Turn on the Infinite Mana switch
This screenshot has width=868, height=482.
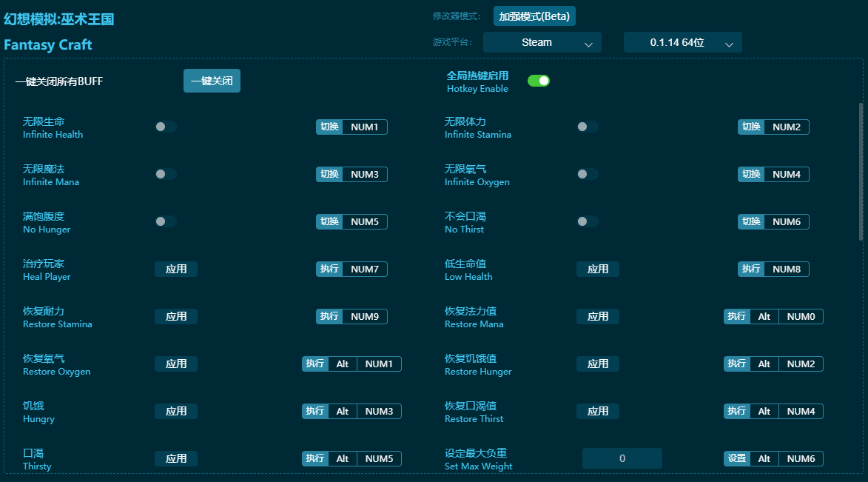pyautogui.click(x=166, y=174)
